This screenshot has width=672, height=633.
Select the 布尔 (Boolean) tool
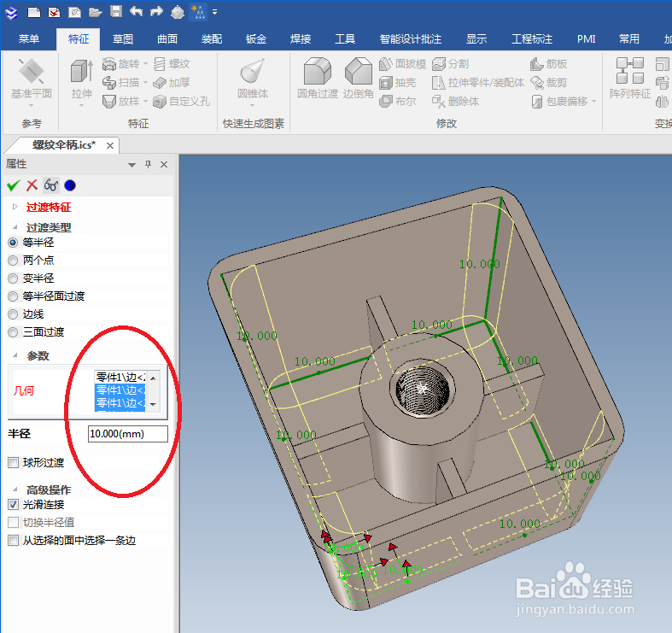(x=398, y=101)
